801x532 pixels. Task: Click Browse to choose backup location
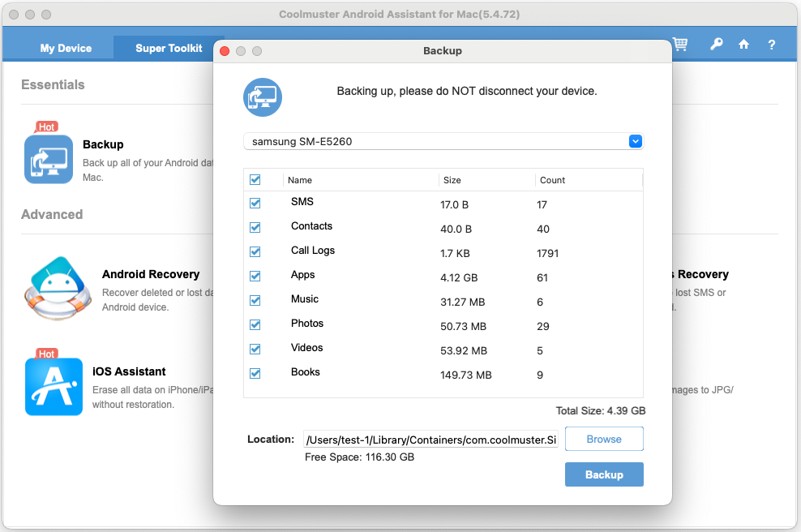tap(604, 439)
